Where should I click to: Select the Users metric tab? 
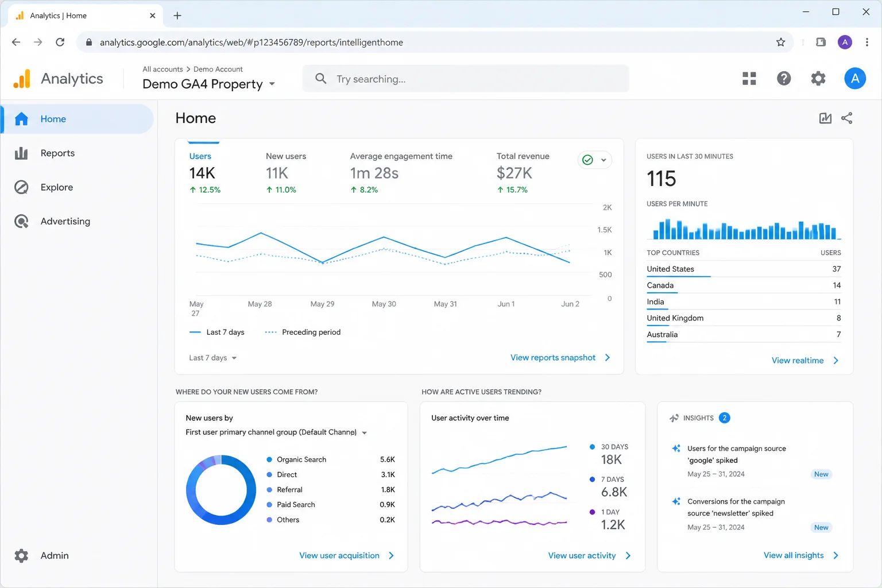coord(205,173)
